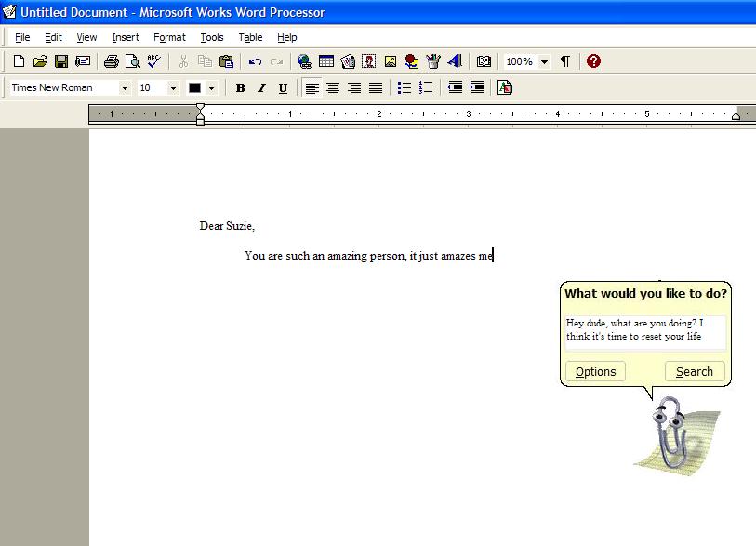Insert picture from file icon
This screenshot has height=546, width=756.
click(391, 61)
